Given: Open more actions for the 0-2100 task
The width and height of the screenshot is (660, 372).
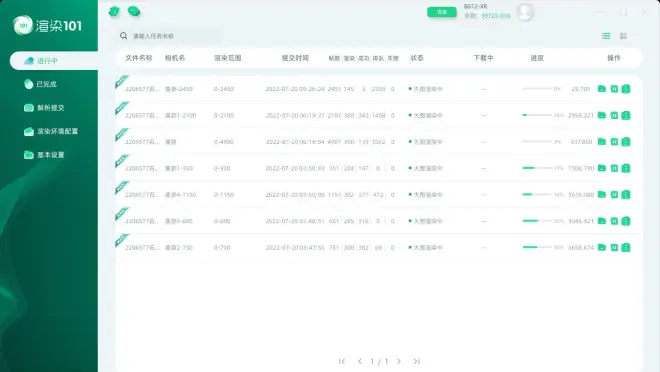Looking at the screenshot, I should point(626,115).
